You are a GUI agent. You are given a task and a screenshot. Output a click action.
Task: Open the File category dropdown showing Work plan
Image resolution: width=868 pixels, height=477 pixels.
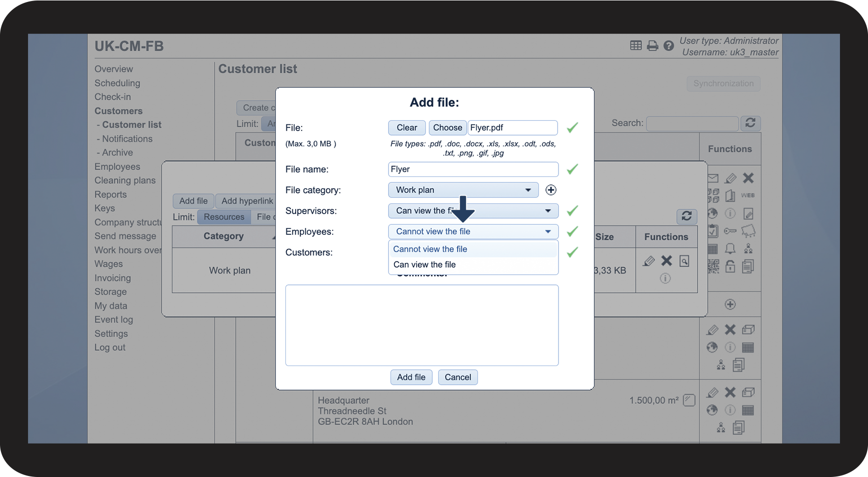click(463, 190)
